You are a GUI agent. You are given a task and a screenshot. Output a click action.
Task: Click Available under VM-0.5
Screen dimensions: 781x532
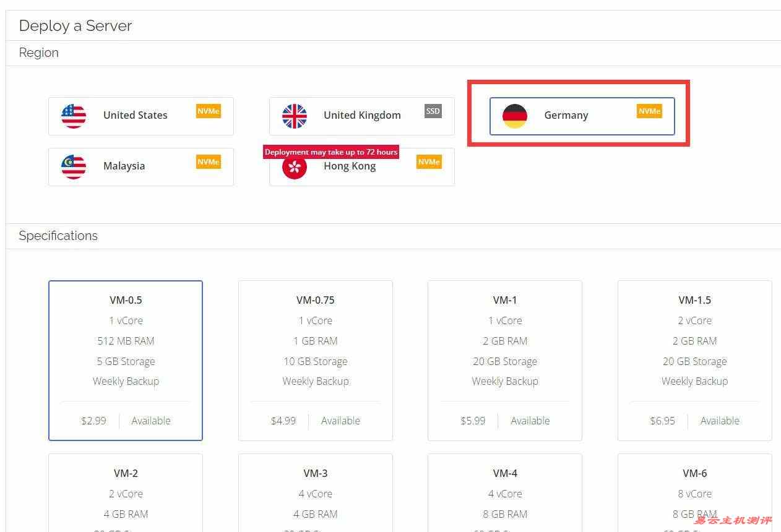coord(151,421)
